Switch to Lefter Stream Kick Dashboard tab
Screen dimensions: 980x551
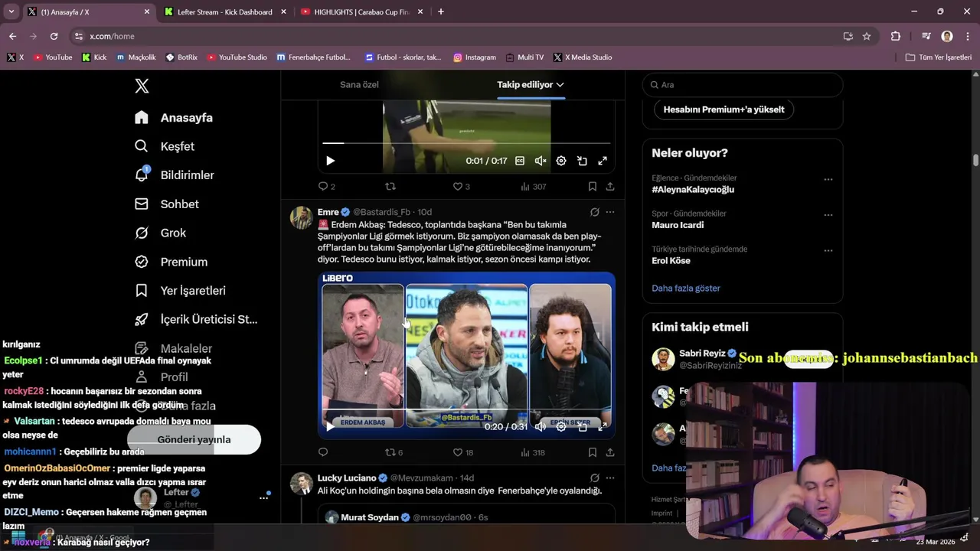[x=224, y=11]
